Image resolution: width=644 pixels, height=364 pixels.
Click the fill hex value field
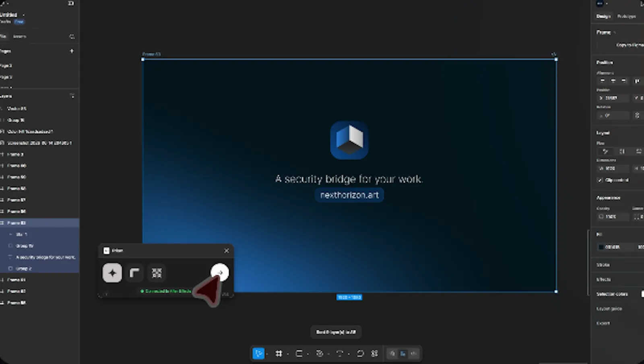click(x=613, y=247)
